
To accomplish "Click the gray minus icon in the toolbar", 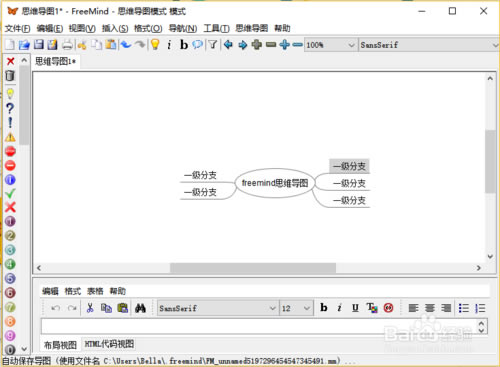I will point(271,45).
